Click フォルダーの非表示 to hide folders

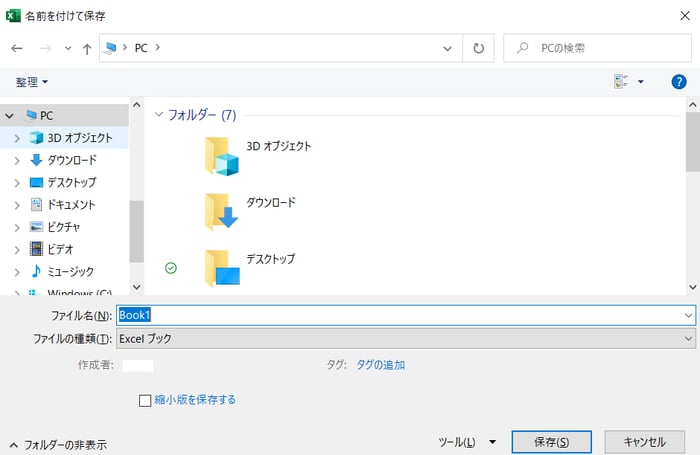pos(58,444)
